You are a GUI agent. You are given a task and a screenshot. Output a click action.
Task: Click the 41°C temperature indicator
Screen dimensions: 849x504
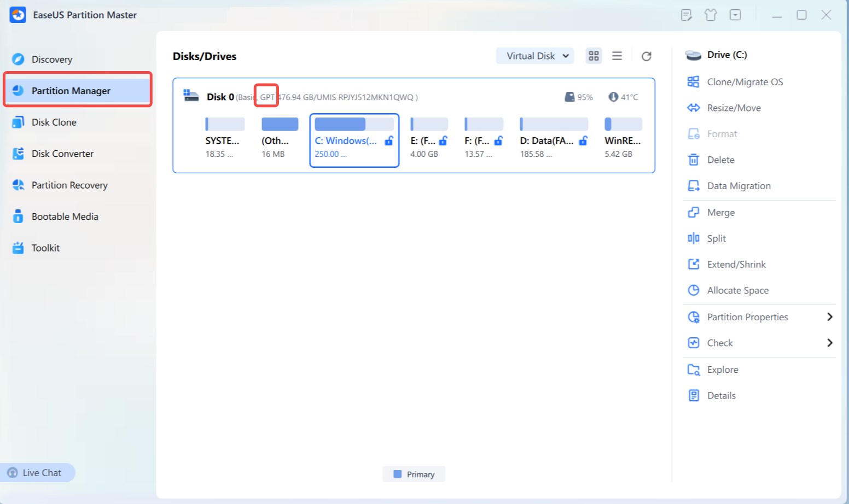tap(623, 97)
